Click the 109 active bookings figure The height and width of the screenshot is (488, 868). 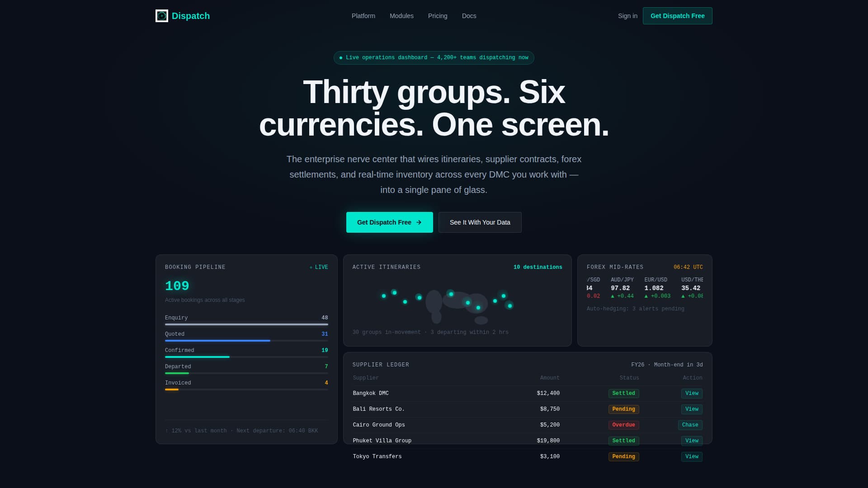coord(177,286)
